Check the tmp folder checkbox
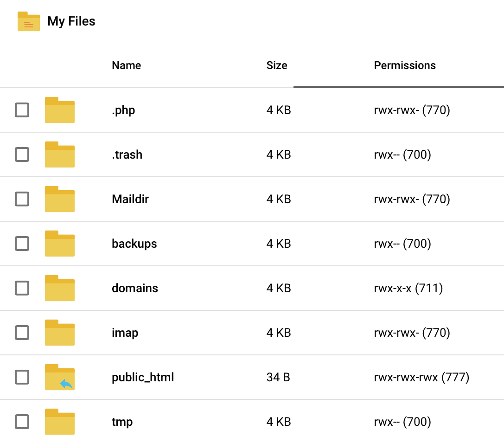Image resolution: width=504 pixels, height=443 pixels. [x=22, y=422]
